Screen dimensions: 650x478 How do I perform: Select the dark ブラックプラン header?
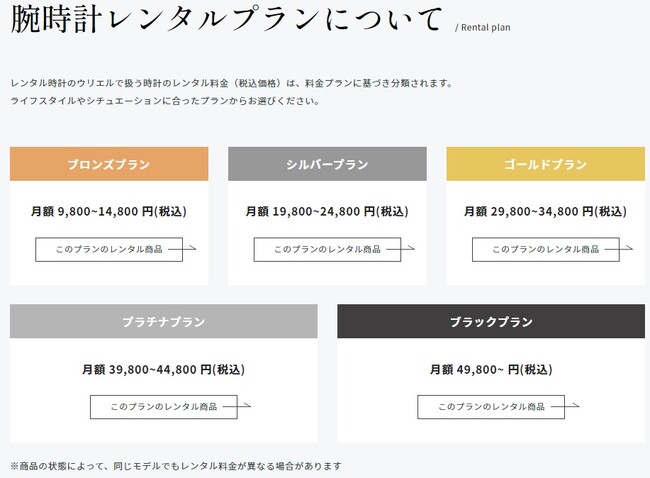click(x=491, y=322)
